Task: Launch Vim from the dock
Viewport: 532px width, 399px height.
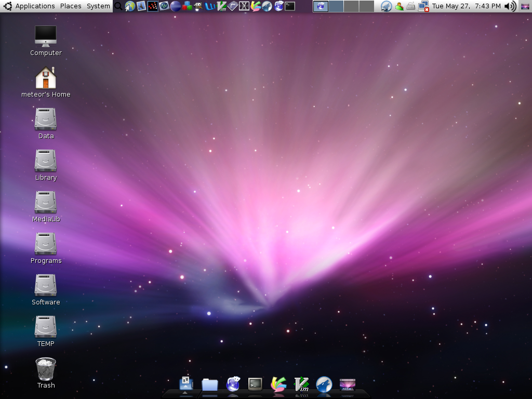Action: [x=301, y=384]
